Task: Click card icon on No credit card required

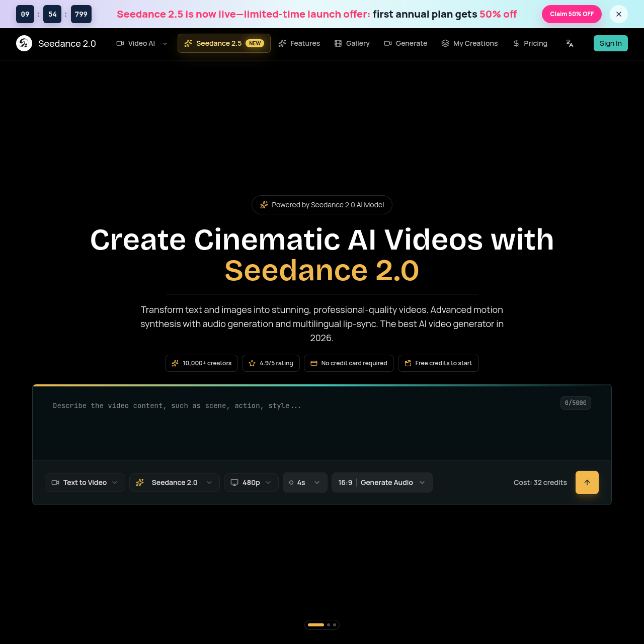Action: click(x=314, y=363)
